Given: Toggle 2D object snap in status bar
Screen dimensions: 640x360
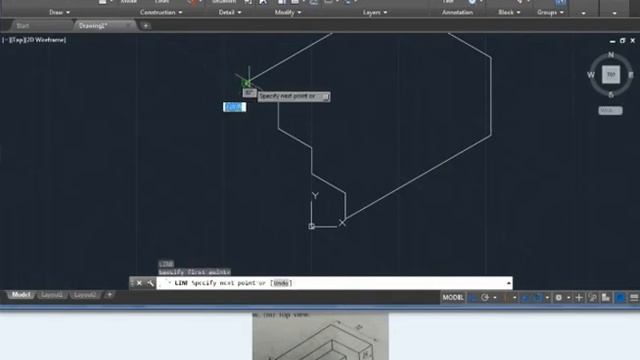Looking at the screenshot, I should (x=538, y=298).
